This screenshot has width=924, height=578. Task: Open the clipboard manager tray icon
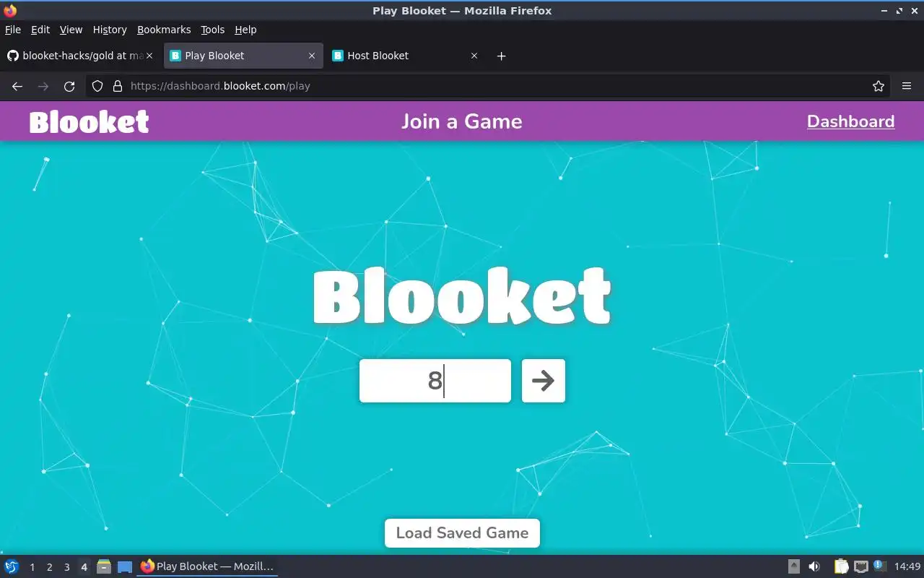coord(841,566)
